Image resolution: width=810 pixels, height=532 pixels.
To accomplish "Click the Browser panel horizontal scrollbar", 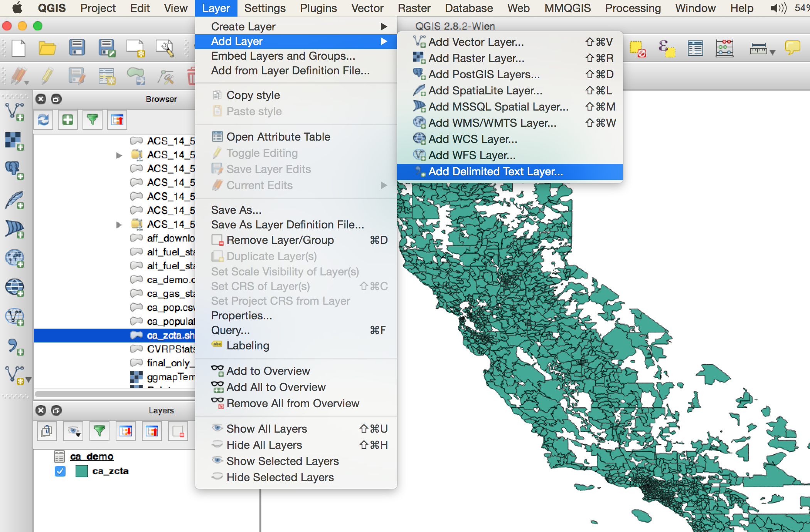I will pos(115,394).
